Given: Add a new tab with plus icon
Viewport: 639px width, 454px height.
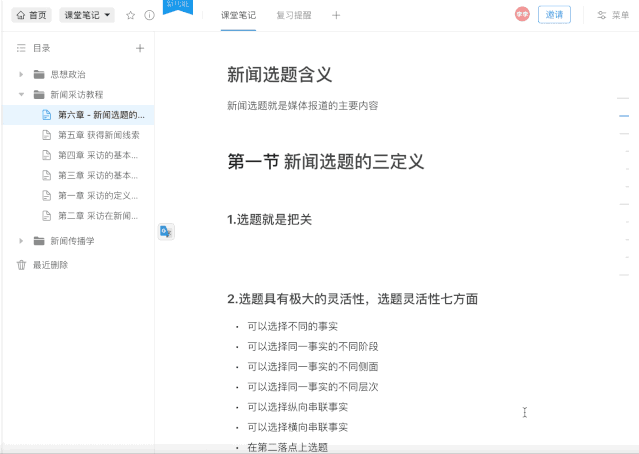Looking at the screenshot, I should click(336, 15).
